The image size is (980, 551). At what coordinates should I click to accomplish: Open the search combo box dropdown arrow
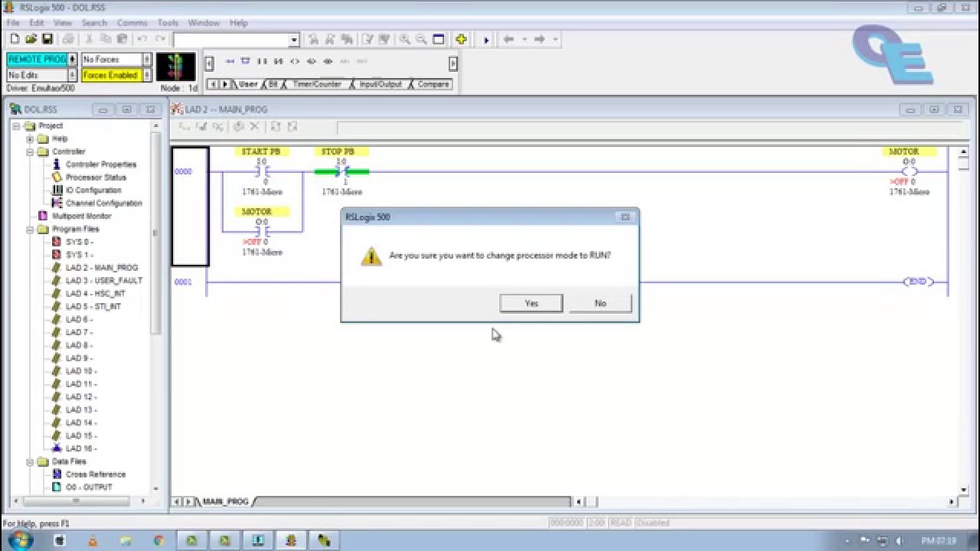pyautogui.click(x=294, y=40)
